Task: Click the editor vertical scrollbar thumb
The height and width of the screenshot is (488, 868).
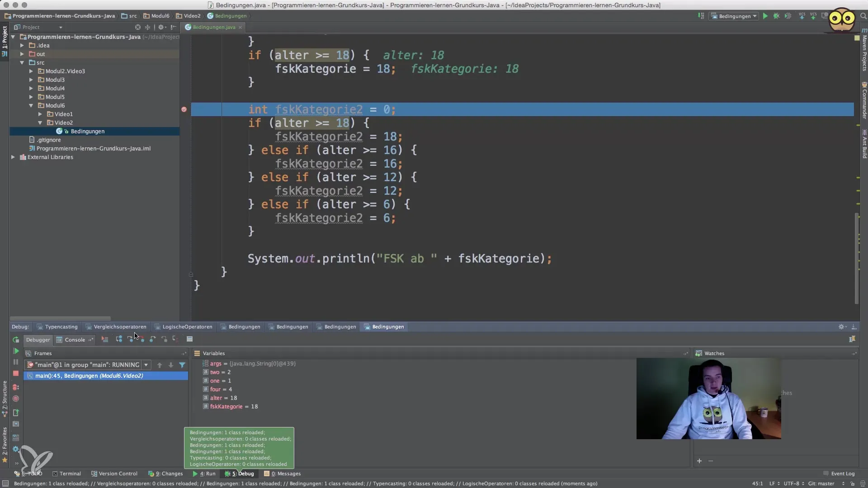Action: click(856, 258)
